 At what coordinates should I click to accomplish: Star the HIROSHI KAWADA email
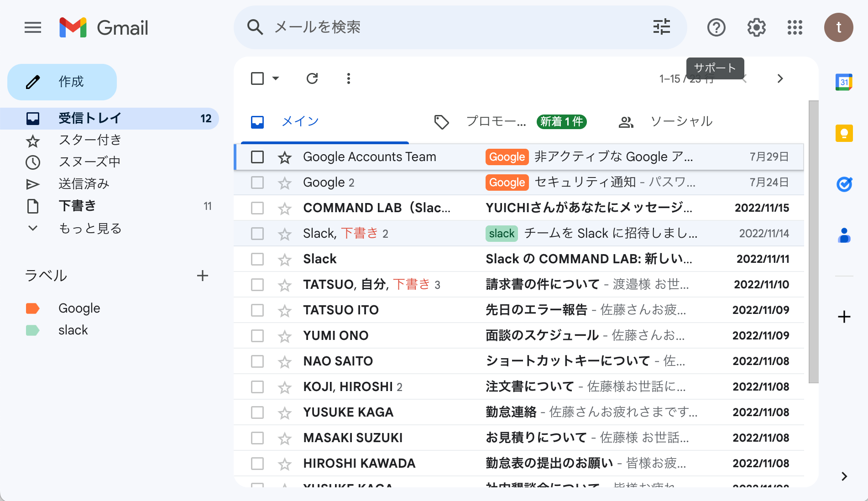tap(285, 464)
